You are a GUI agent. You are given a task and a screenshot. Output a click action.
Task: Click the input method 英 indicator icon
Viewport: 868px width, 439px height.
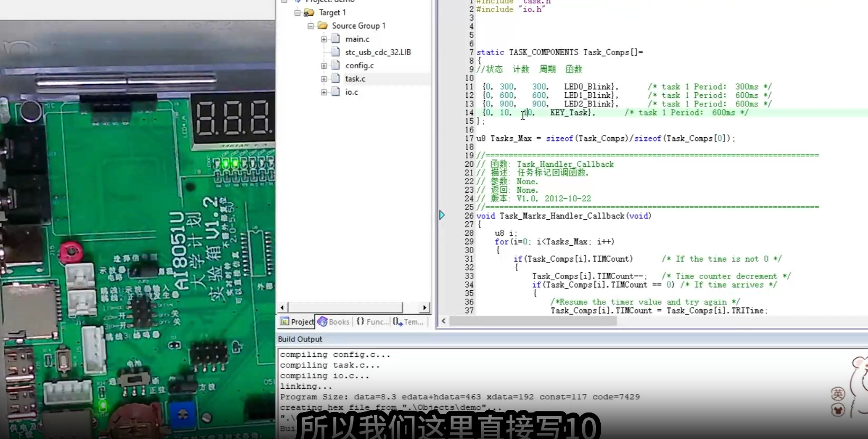click(837, 393)
